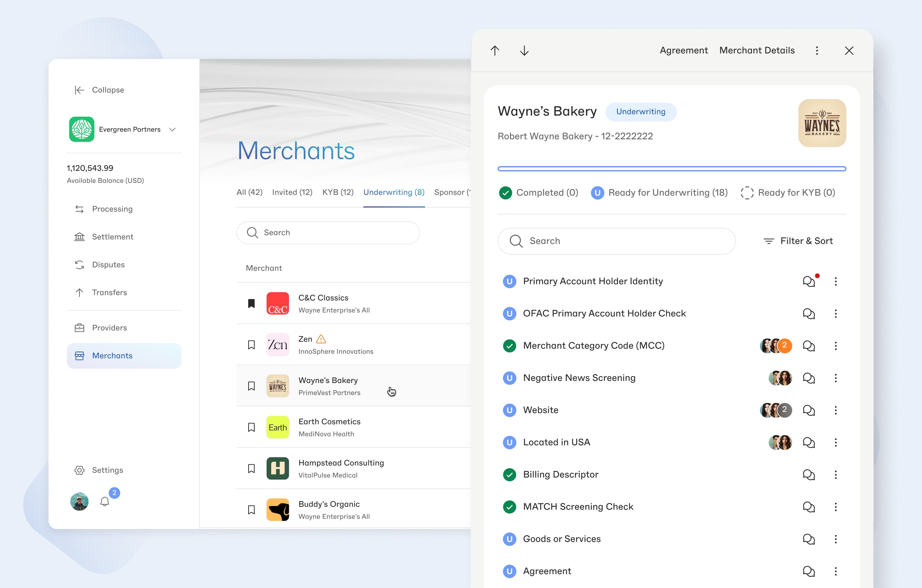Toggle bookmark for Earth Cosmetics

point(251,427)
